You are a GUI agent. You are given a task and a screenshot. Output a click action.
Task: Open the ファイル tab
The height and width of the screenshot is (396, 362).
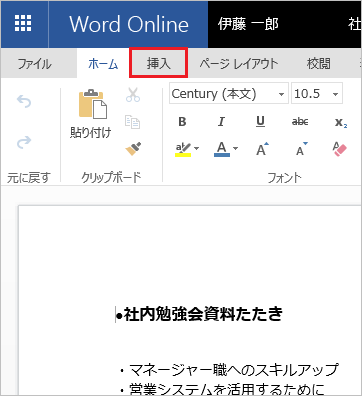[35, 63]
